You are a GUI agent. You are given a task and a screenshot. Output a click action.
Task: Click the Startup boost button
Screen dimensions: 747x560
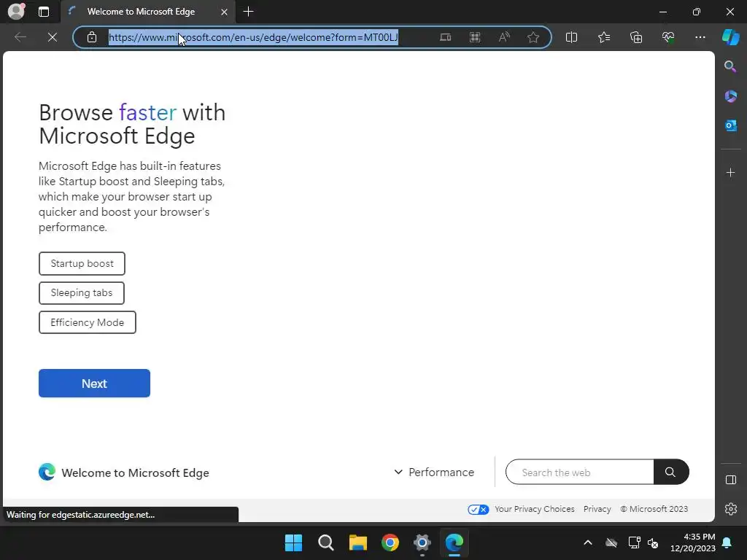[x=82, y=263]
